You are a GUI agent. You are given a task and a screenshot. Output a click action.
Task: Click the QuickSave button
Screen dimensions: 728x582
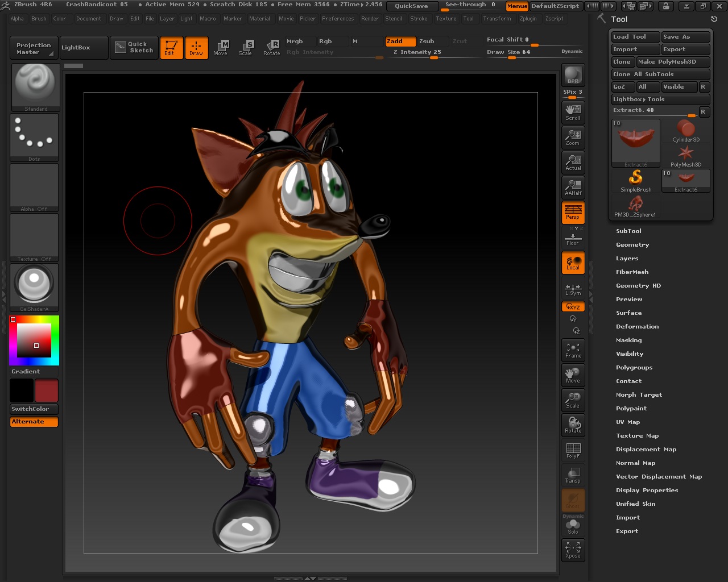coord(412,6)
